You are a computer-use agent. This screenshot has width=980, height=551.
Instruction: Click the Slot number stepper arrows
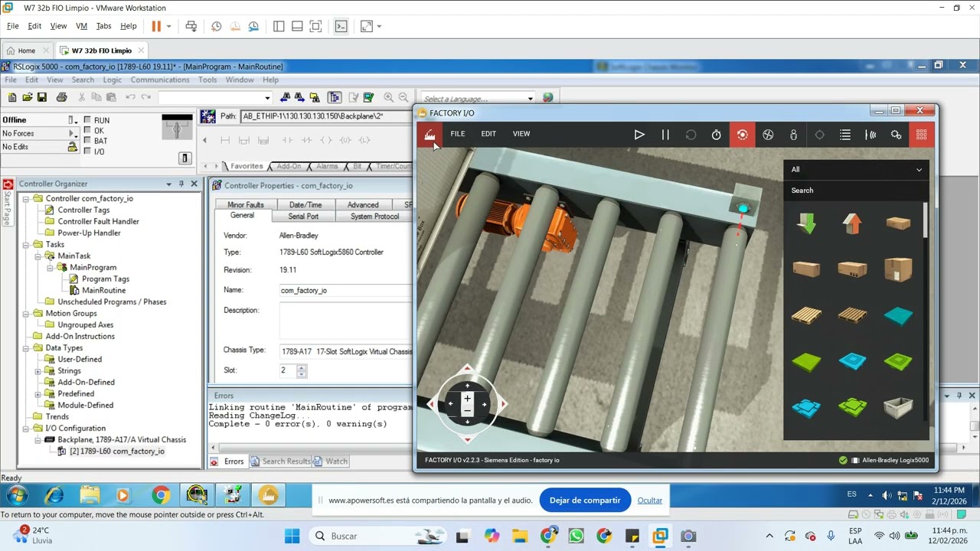[x=302, y=370]
